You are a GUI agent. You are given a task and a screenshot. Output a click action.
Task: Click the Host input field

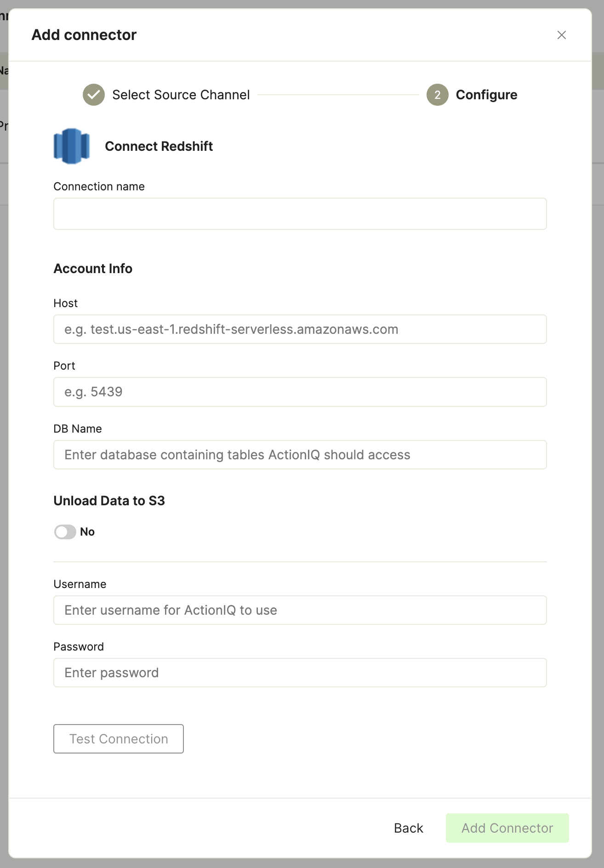coord(300,329)
